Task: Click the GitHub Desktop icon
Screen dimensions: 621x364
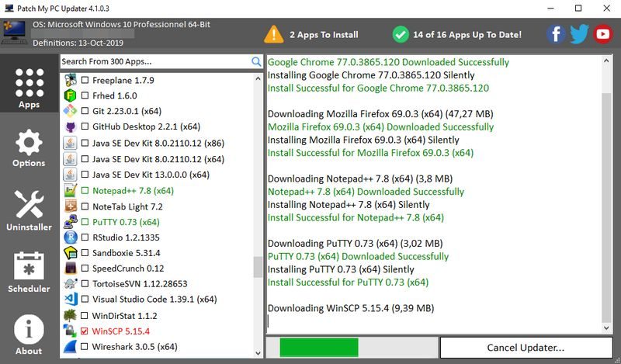Action: point(70,127)
